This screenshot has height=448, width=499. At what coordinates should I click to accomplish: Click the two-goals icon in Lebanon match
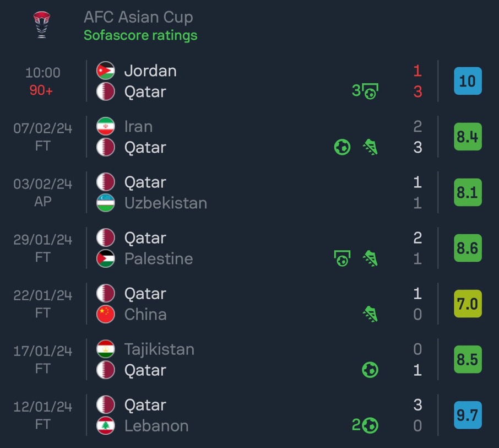[x=365, y=425]
